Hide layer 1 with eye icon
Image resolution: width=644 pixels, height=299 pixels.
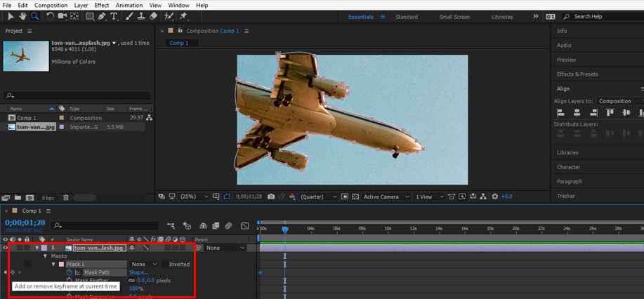6,248
